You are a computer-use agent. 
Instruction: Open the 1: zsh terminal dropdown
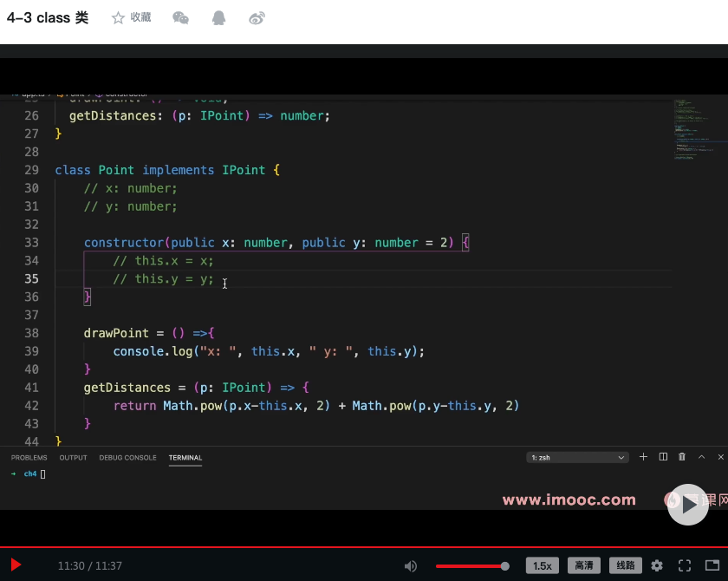click(x=577, y=458)
